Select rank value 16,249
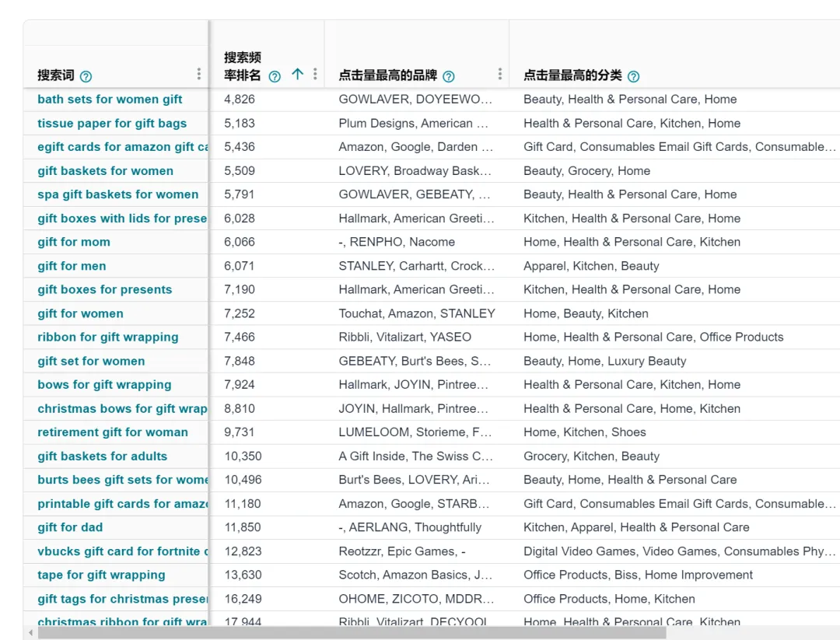 pos(243,599)
